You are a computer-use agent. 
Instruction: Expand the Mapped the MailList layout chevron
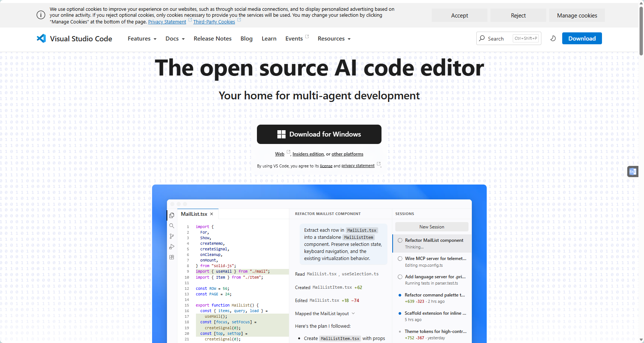coord(353,314)
